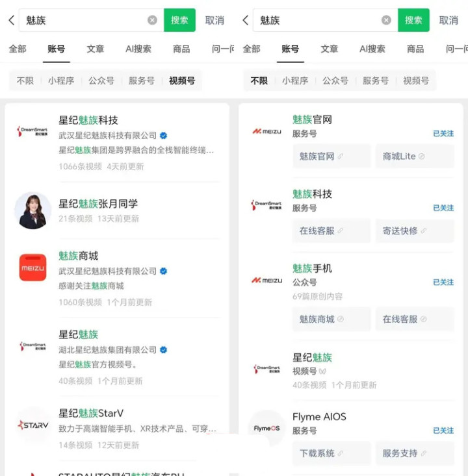The height and width of the screenshot is (476, 468).
Task: Tap 已关注 next to 魅族手机
Action: point(443,282)
